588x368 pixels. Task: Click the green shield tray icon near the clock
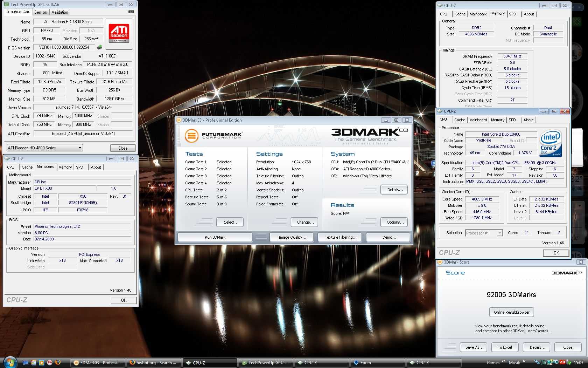(x=568, y=363)
